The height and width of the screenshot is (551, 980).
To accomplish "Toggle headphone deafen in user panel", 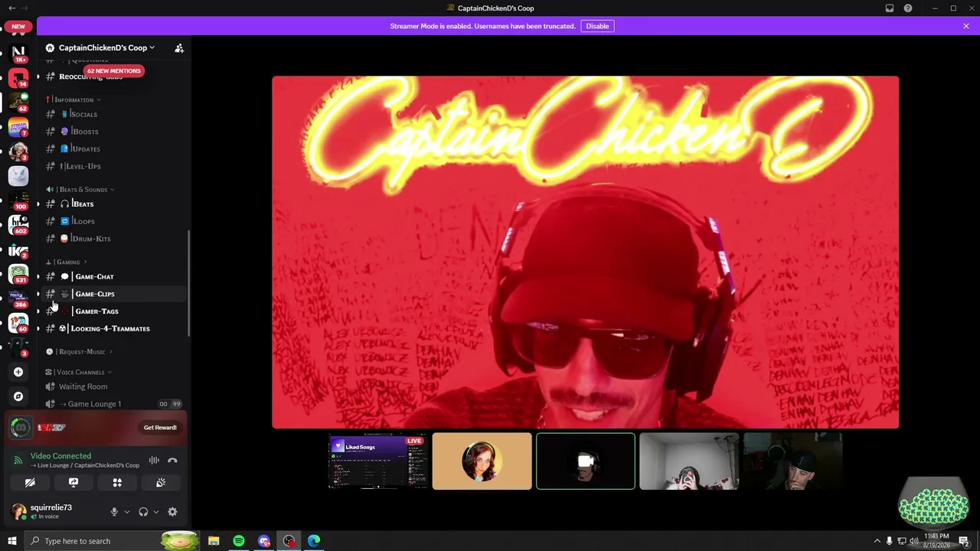I will click(143, 512).
